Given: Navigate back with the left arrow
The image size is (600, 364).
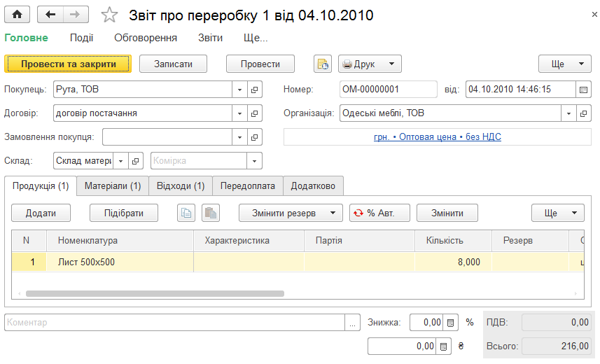Looking at the screenshot, I should click(50, 15).
